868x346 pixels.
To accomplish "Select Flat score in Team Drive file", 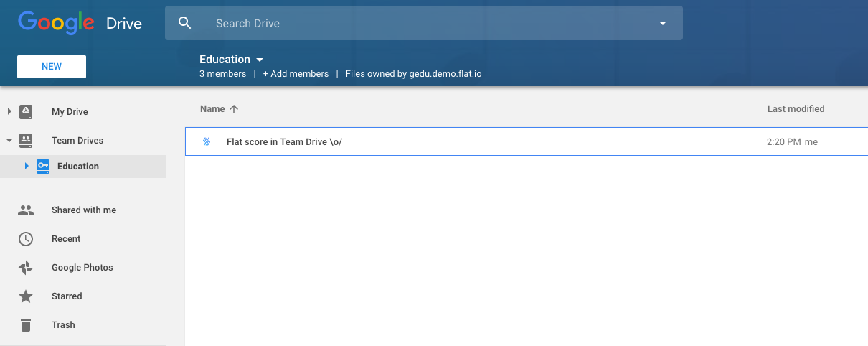I will click(527, 141).
